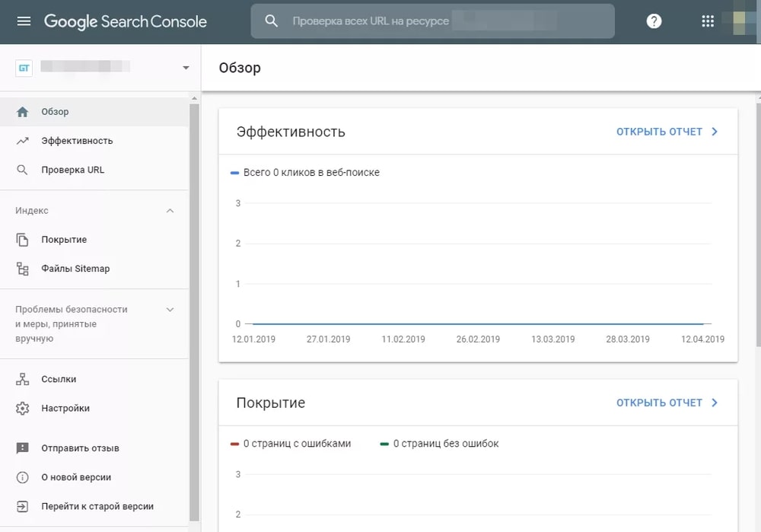
Task: Click the pages icon for Покрытие
Action: [22, 239]
